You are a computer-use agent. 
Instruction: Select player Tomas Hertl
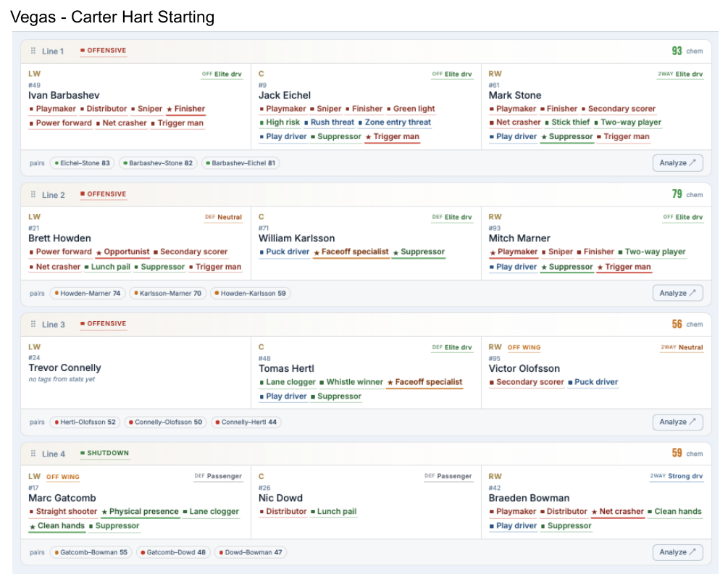point(286,368)
